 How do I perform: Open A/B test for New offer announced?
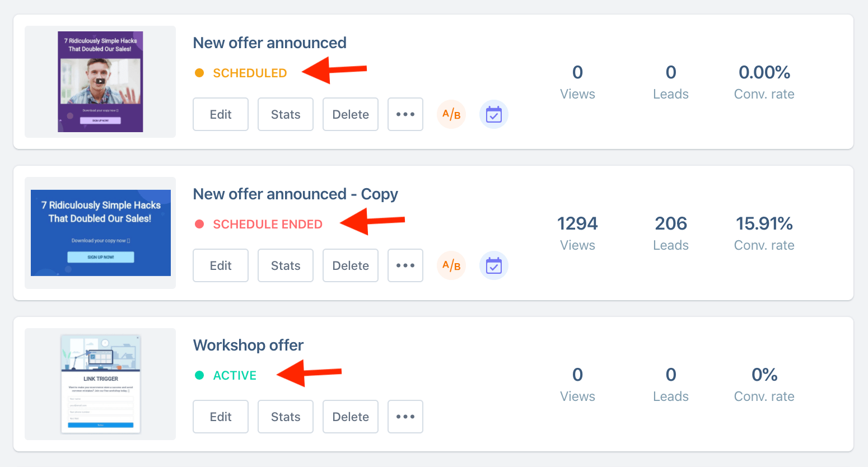(x=451, y=114)
